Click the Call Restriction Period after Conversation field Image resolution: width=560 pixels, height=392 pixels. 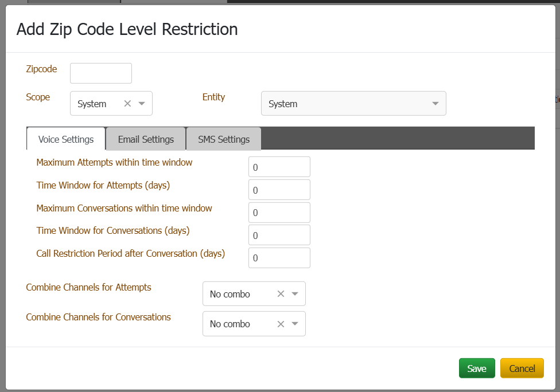(x=279, y=258)
